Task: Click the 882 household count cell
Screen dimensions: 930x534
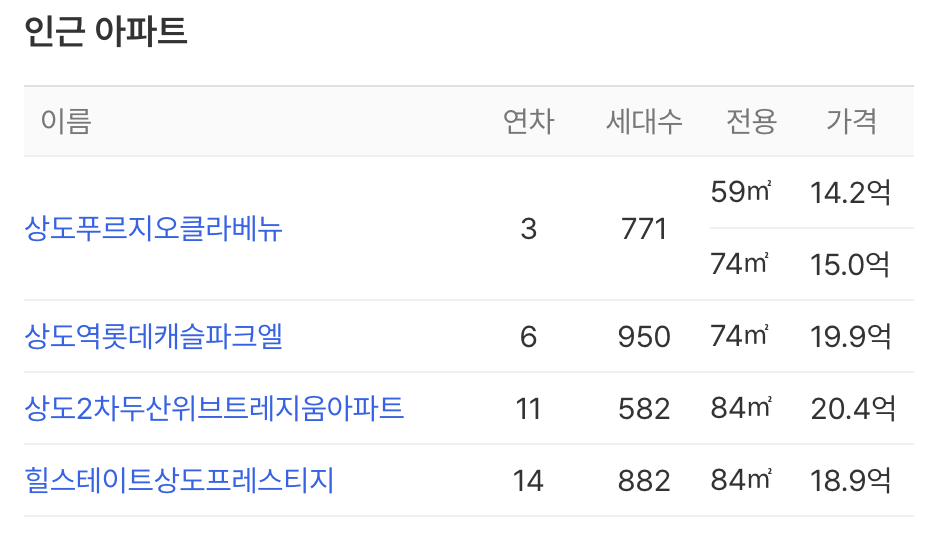Action: (x=644, y=481)
